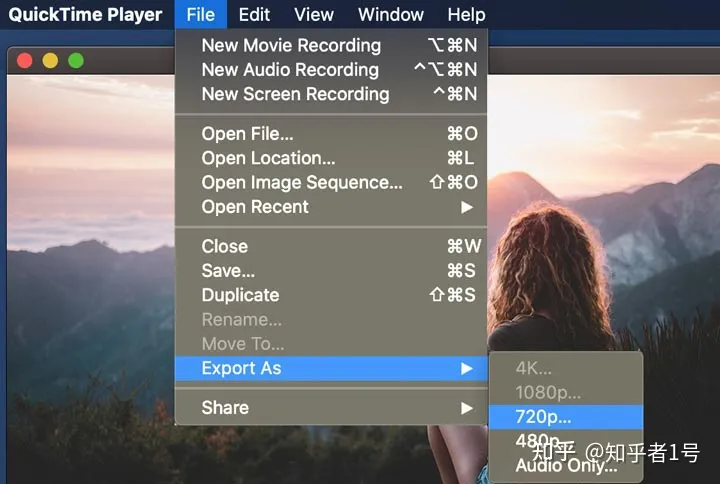Open the File menu in menu bar
Image resolution: width=720 pixels, height=484 pixels.
(200, 15)
